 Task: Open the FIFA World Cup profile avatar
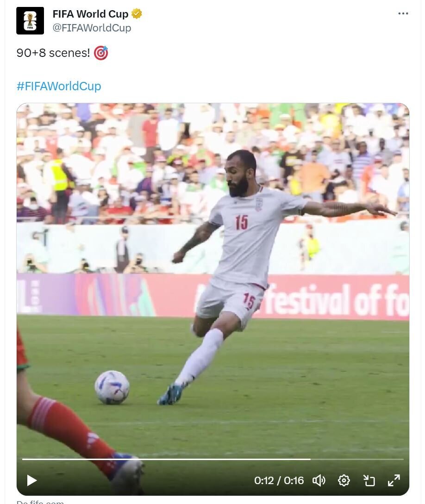tap(30, 20)
